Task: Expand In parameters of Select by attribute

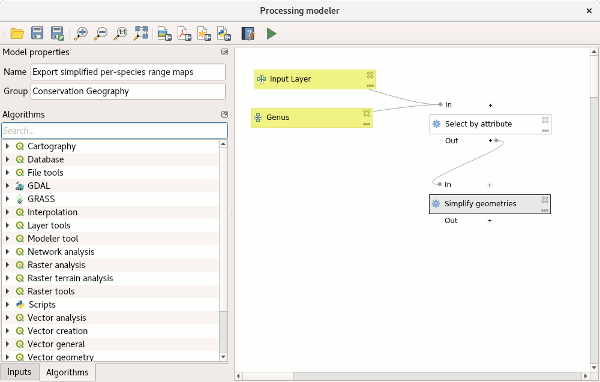Action: click(x=490, y=105)
